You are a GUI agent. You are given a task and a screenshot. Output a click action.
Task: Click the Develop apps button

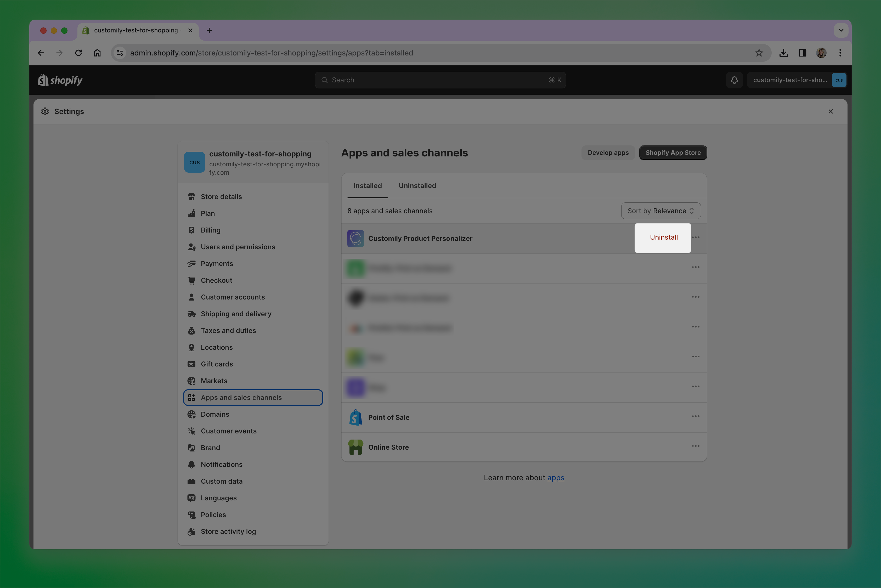(608, 153)
